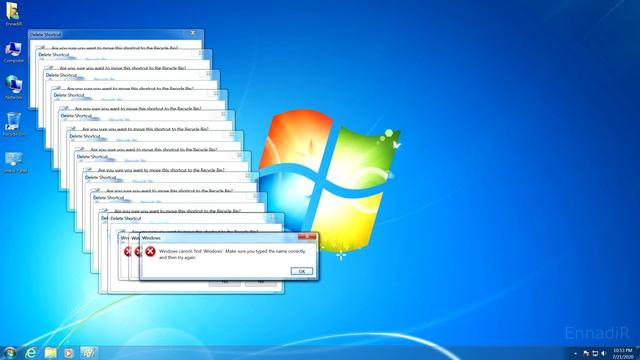The image size is (640, 360).
Task: Close the rearmost Delete Shortcut dialog
Action: point(193,33)
